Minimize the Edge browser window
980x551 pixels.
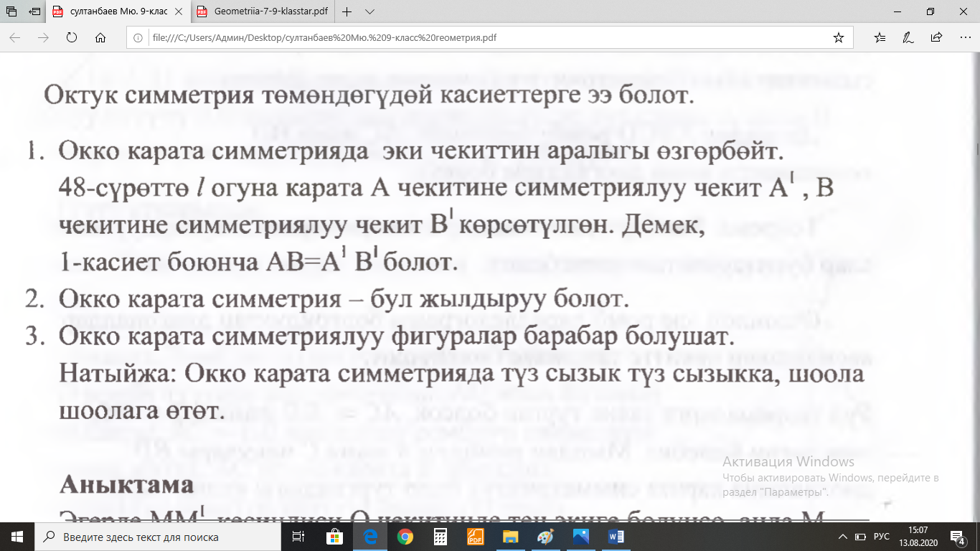897,11
